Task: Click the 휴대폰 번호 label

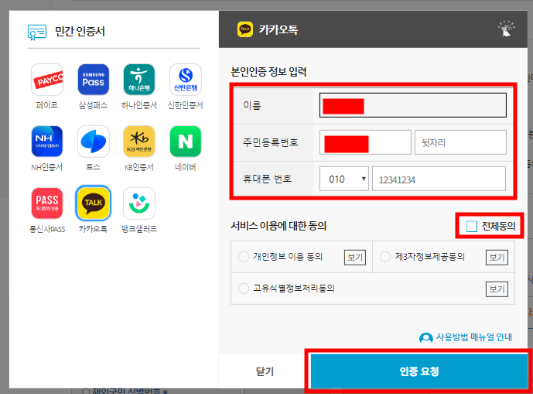Action: click(267, 179)
